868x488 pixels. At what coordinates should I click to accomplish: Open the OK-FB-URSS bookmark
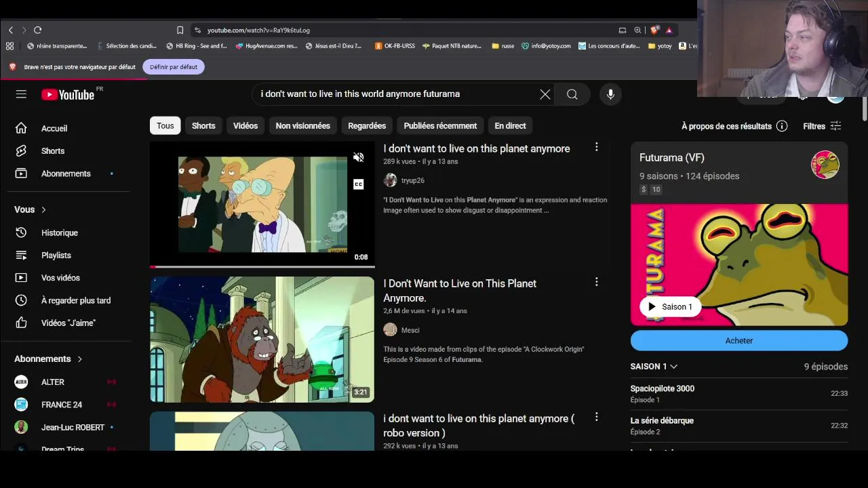[x=395, y=46]
